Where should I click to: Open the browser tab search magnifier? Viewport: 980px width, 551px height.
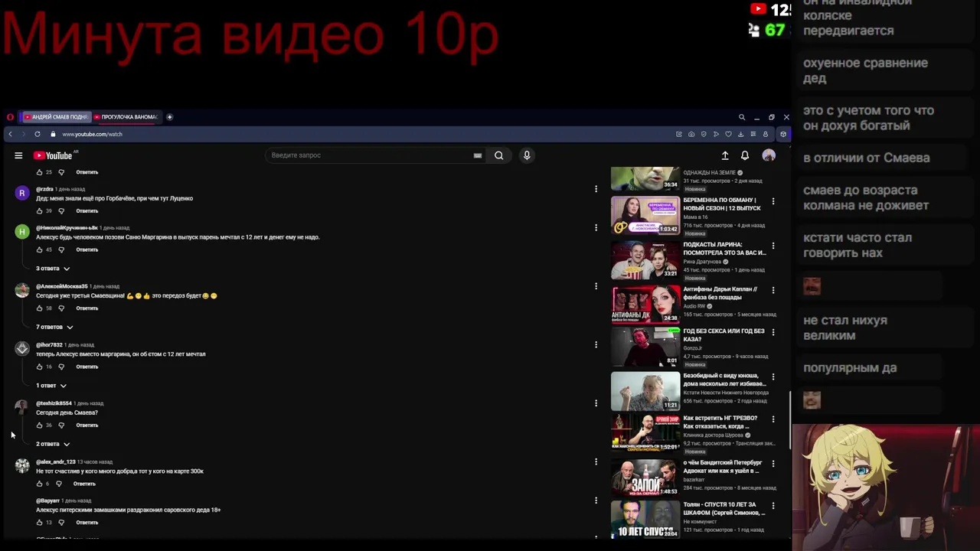[742, 117]
